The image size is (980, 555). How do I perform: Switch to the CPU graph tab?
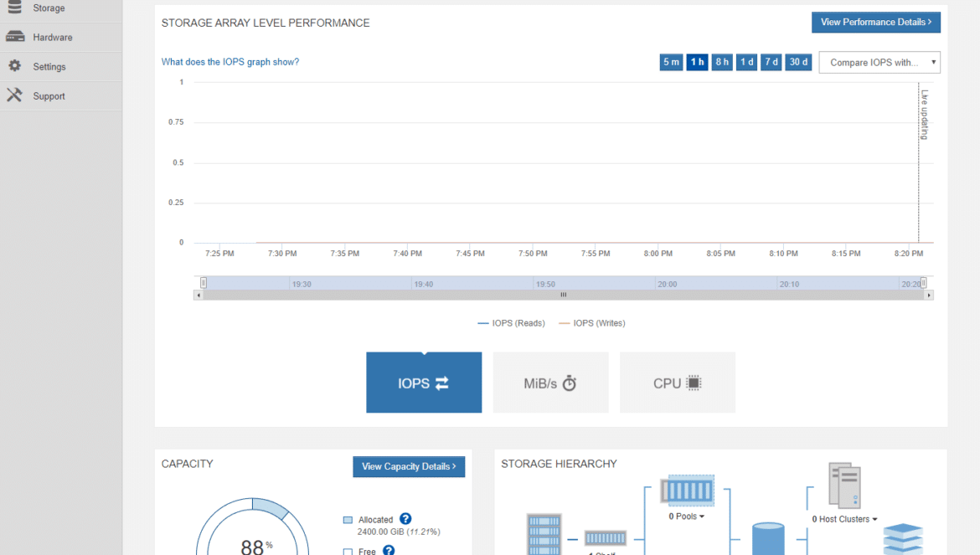[x=678, y=383]
